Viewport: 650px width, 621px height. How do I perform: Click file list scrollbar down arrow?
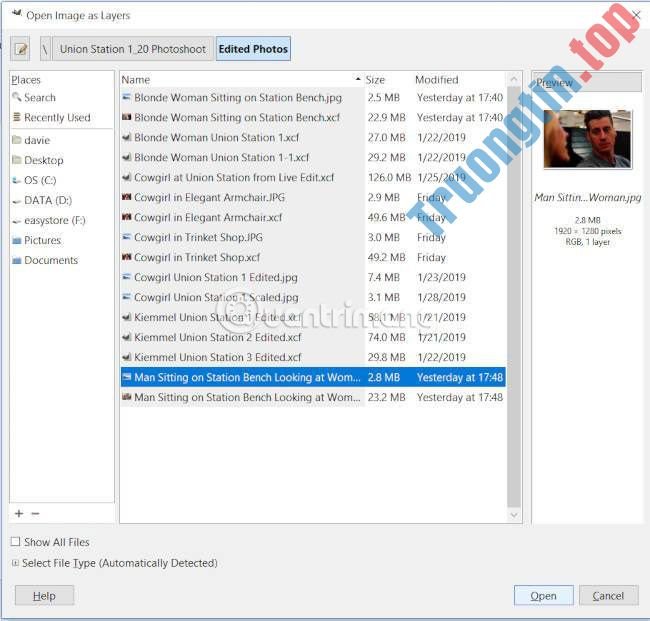pos(514,515)
